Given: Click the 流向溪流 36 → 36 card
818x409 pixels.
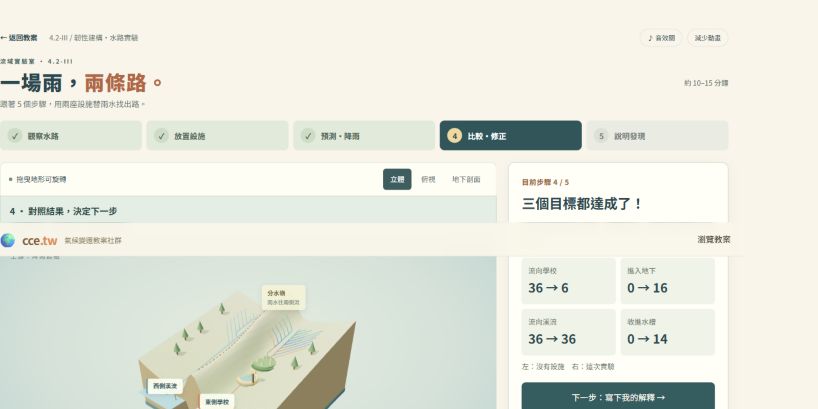Looking at the screenshot, I should [x=569, y=332].
